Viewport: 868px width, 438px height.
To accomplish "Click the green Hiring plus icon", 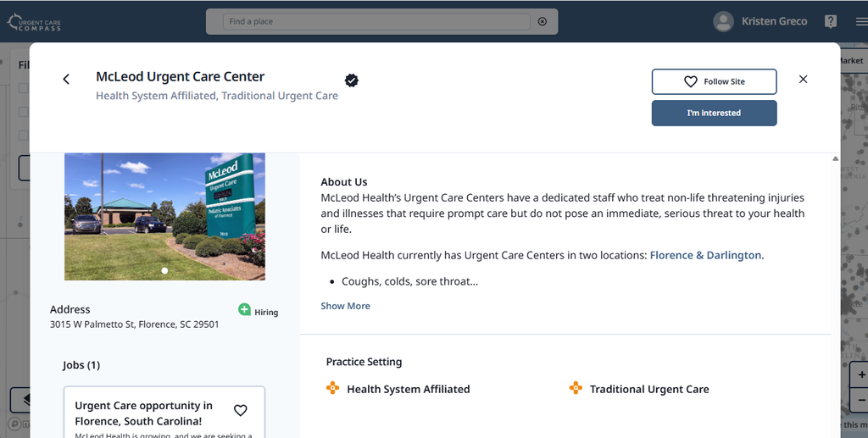I will [244, 309].
